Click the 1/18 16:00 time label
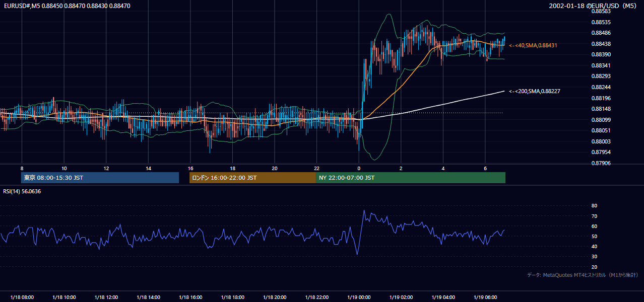This screenshot has height=302, width=644. pyautogui.click(x=190, y=297)
